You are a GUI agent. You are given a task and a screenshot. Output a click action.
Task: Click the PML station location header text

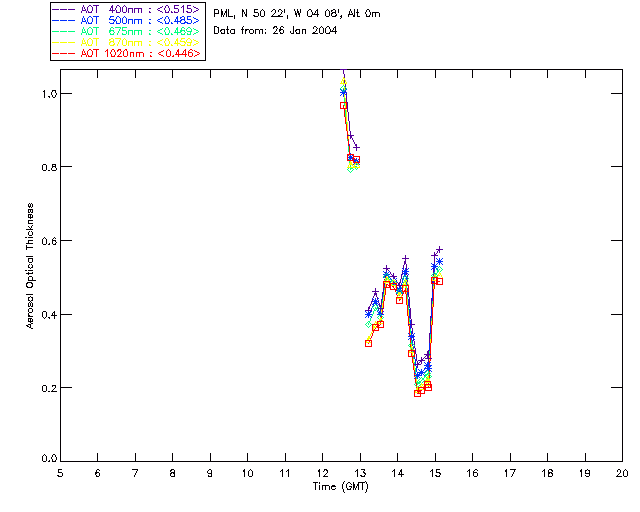[297, 14]
